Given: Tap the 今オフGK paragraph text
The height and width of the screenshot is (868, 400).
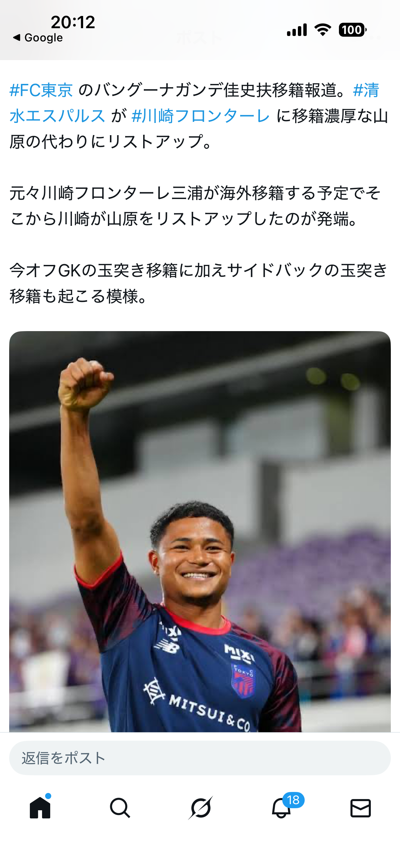Looking at the screenshot, I should (199, 283).
